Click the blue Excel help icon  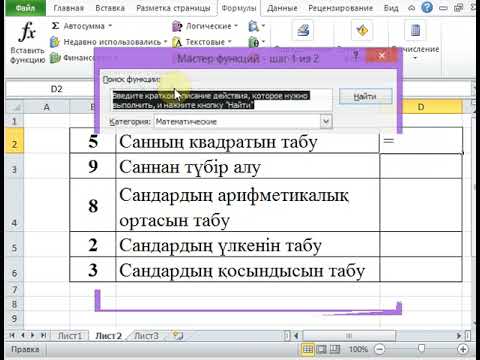pyautogui.click(x=427, y=7)
